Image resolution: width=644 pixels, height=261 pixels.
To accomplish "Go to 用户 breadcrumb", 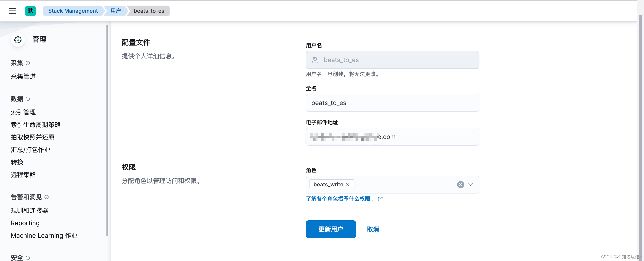I will tap(116, 11).
